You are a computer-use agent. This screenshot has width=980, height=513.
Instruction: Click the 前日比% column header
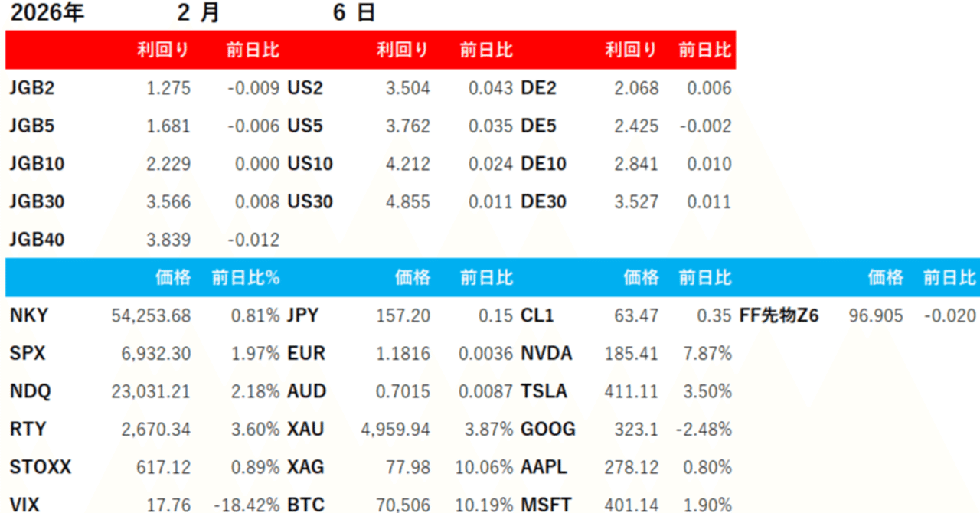(246, 278)
